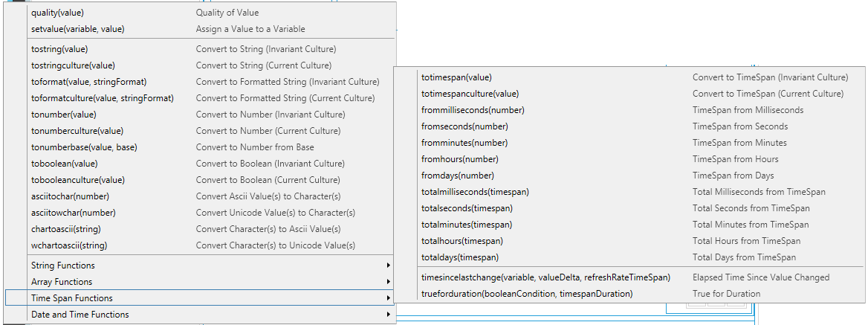
Task: Choose wchartoascii(string) entry
Action: [x=69, y=245]
